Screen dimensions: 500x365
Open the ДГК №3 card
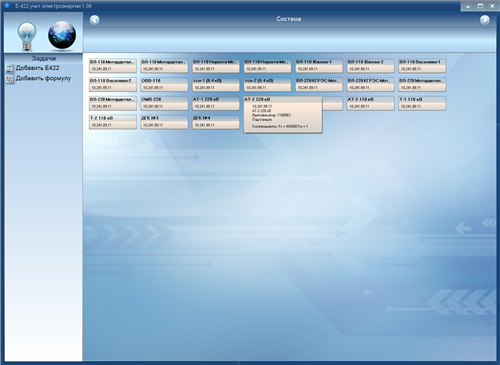pyautogui.click(x=164, y=122)
